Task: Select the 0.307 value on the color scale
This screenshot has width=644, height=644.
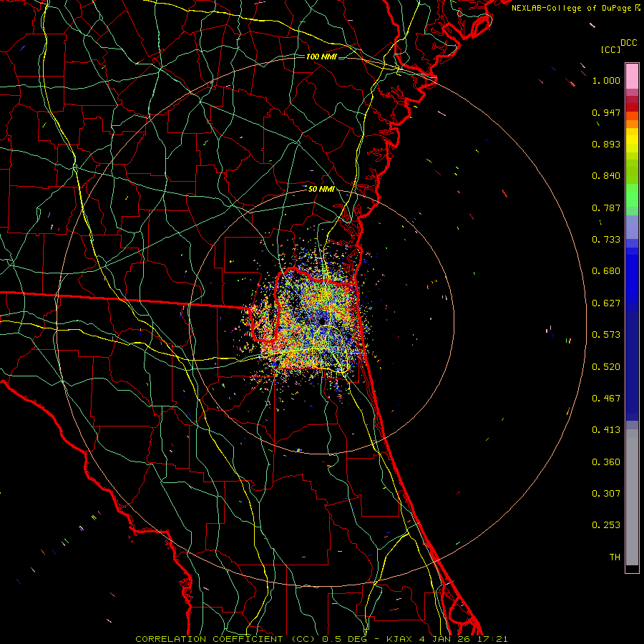Action: [606, 494]
